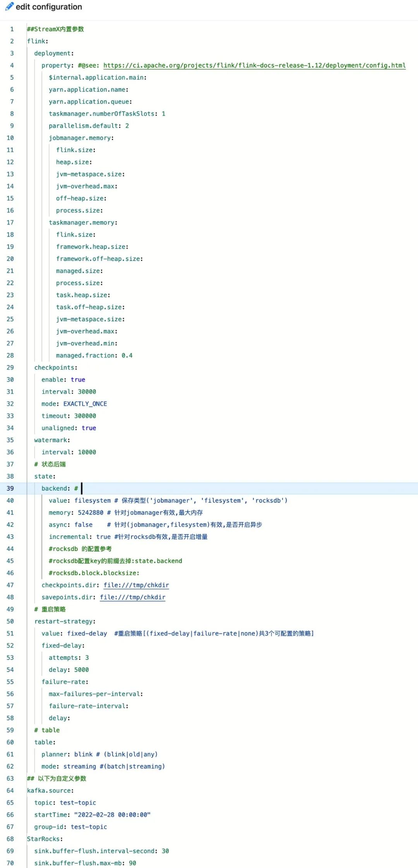The image size is (418, 868).
Task: Click the planner blink value
Action: (x=84, y=754)
